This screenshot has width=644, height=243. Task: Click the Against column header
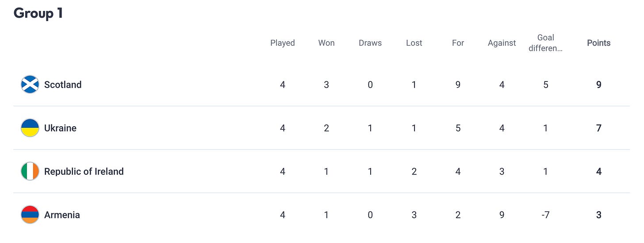point(502,43)
